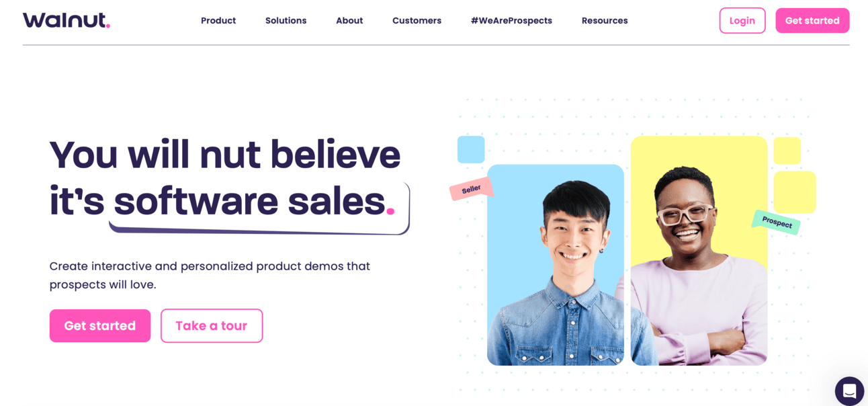Go to the About page

pos(349,21)
